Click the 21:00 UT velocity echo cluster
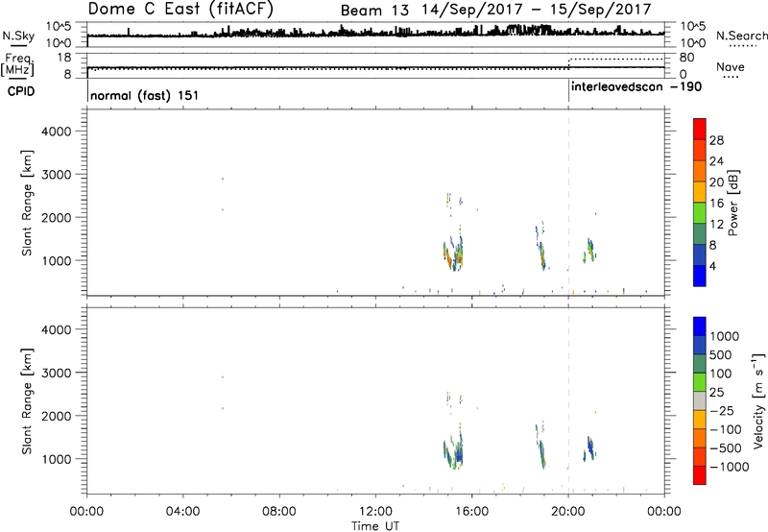This screenshot has width=768, height=532. [x=589, y=448]
